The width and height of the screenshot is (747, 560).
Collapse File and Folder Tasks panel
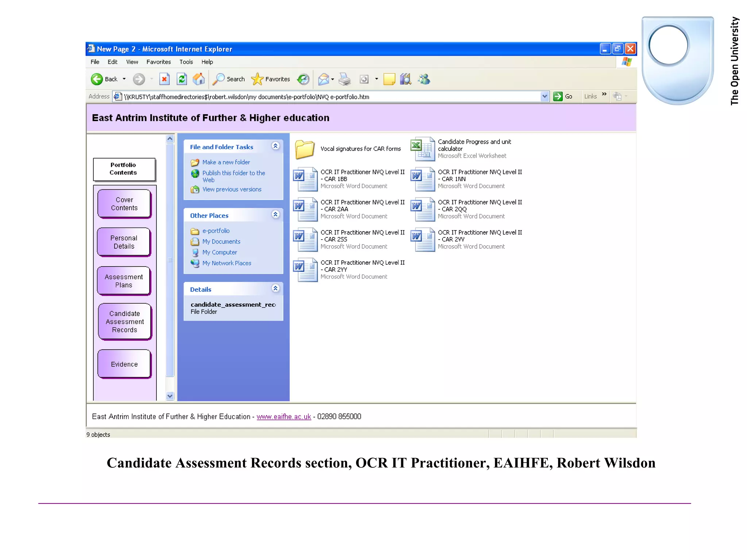click(x=276, y=146)
